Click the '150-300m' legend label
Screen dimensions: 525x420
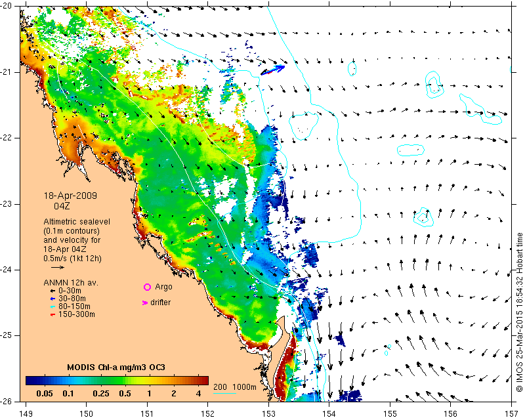(77, 314)
